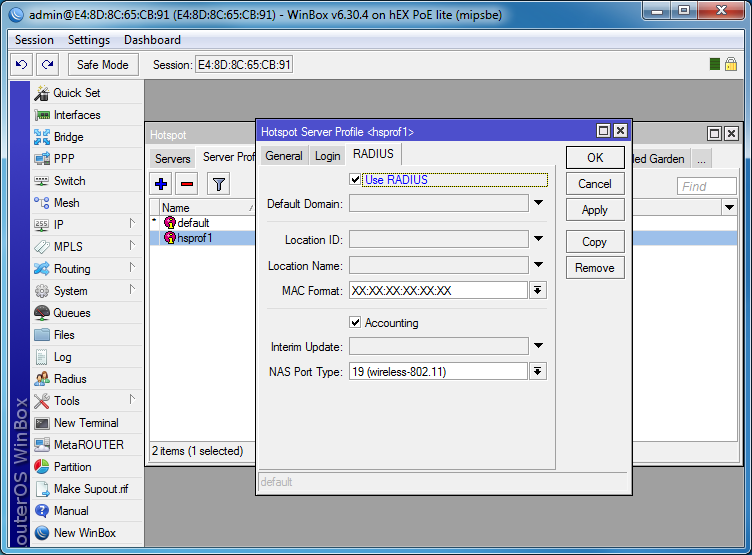
Task: Remove selected profile with minus icon
Action: click(x=187, y=184)
